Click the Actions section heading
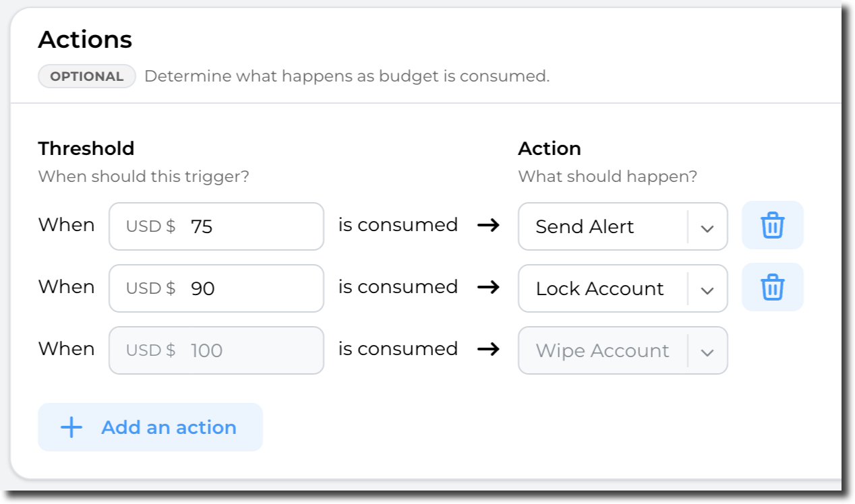Screen dimensions: 855x504 [x=85, y=40]
